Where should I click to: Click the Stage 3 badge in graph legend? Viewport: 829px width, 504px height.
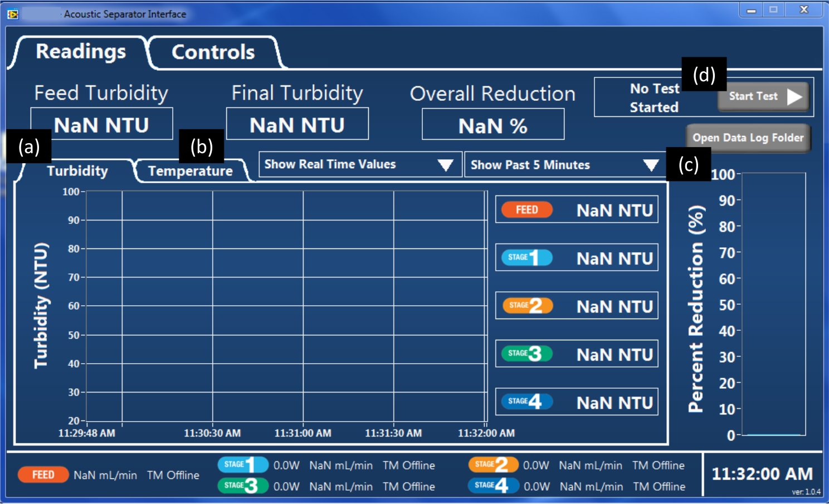tap(526, 353)
